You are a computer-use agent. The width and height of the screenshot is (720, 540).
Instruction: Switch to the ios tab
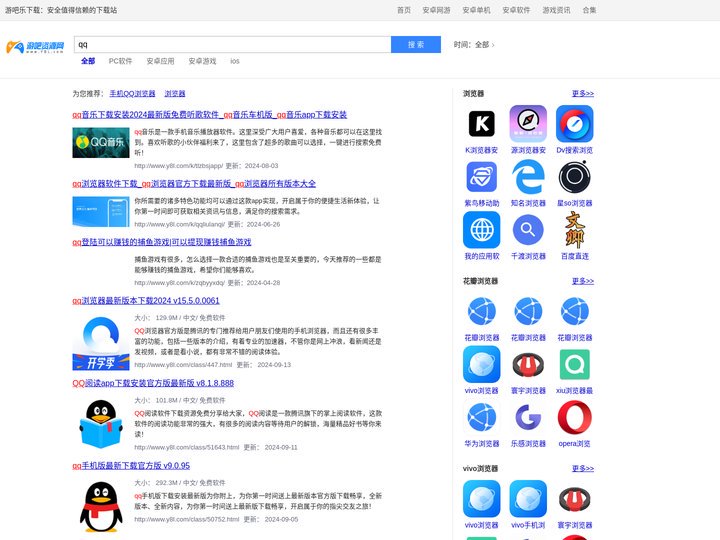coord(235,61)
